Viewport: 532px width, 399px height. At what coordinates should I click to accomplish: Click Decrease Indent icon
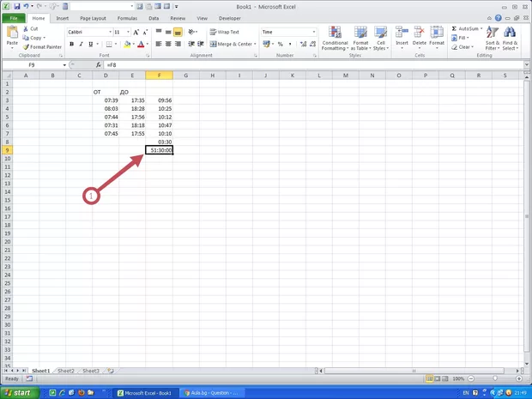[x=191, y=44]
